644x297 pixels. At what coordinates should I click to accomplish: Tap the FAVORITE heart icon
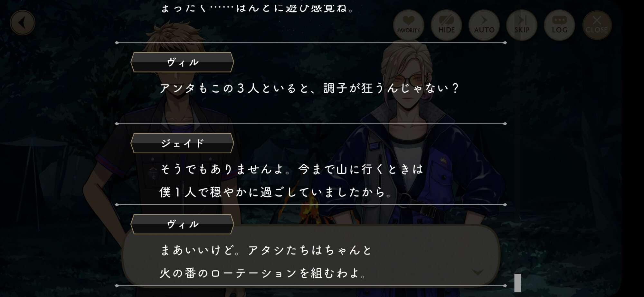(x=408, y=25)
